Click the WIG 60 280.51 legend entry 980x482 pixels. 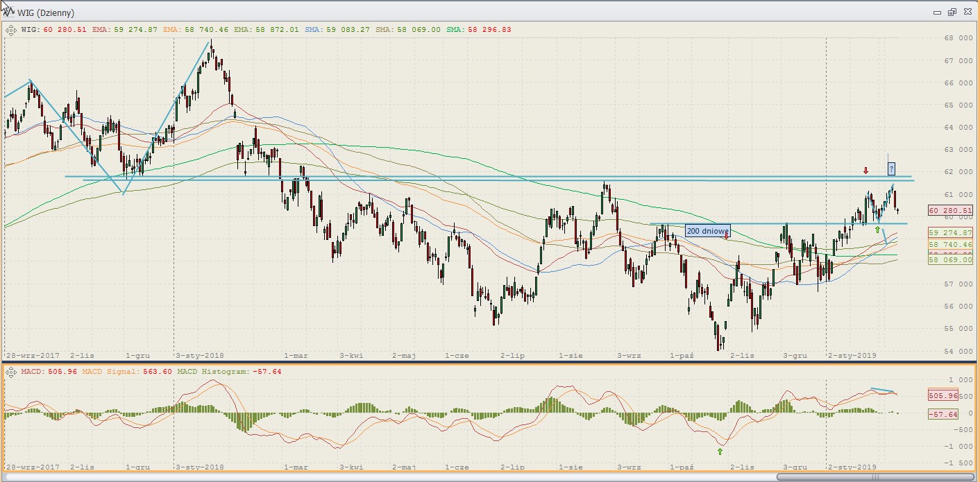click(53, 30)
